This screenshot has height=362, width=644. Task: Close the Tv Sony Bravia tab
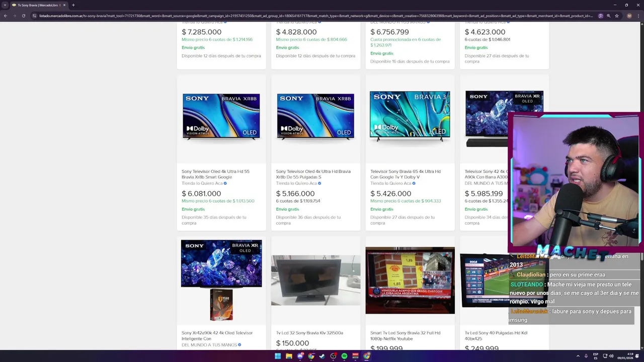click(64, 5)
